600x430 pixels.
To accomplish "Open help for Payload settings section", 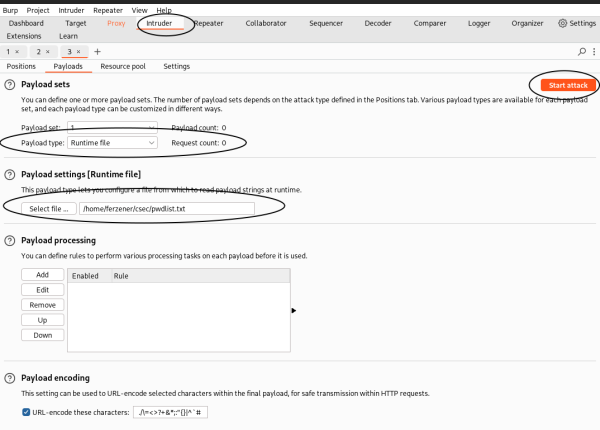I will [10, 173].
